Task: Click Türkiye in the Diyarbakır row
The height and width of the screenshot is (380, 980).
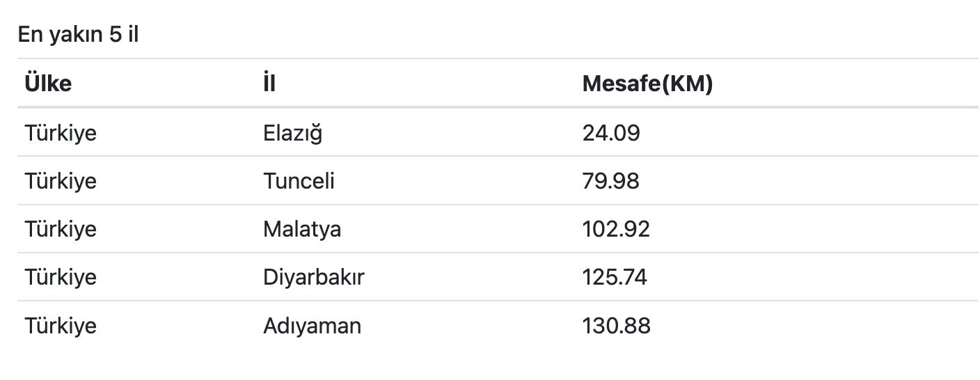Action: [61, 277]
